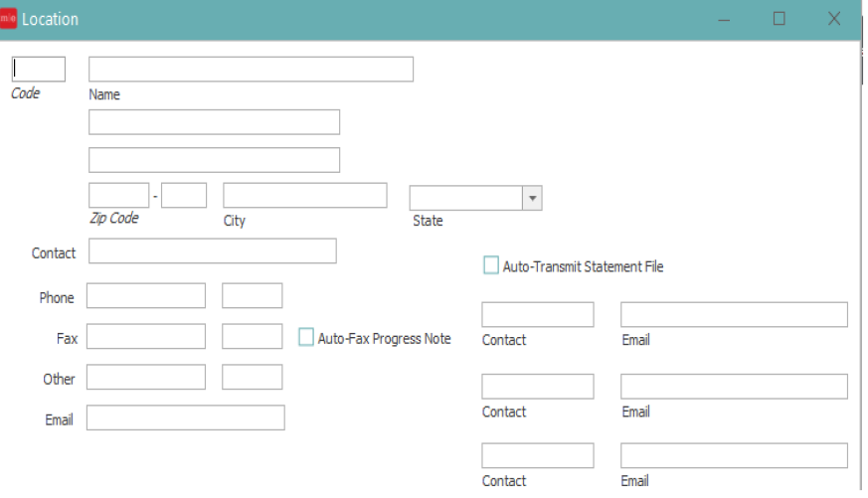This screenshot has height=498, width=868.
Task: Click the first address line field
Action: tap(214, 122)
